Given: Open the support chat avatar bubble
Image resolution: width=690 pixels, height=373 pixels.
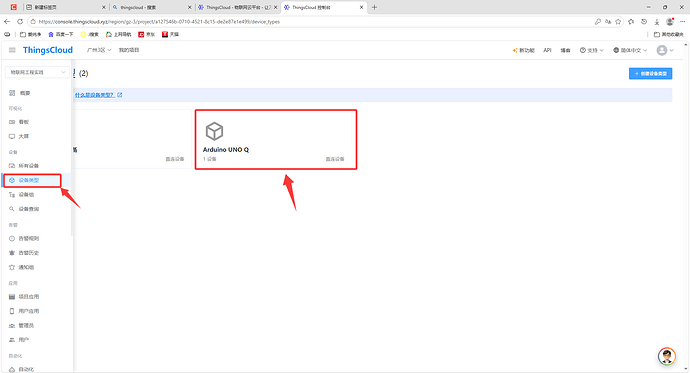Looking at the screenshot, I should pyautogui.click(x=667, y=356).
